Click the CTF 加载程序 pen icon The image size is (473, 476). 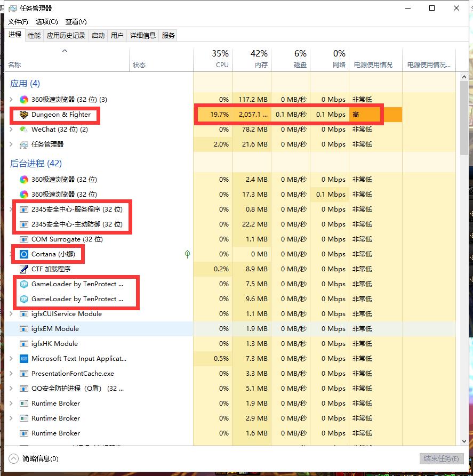click(x=23, y=269)
